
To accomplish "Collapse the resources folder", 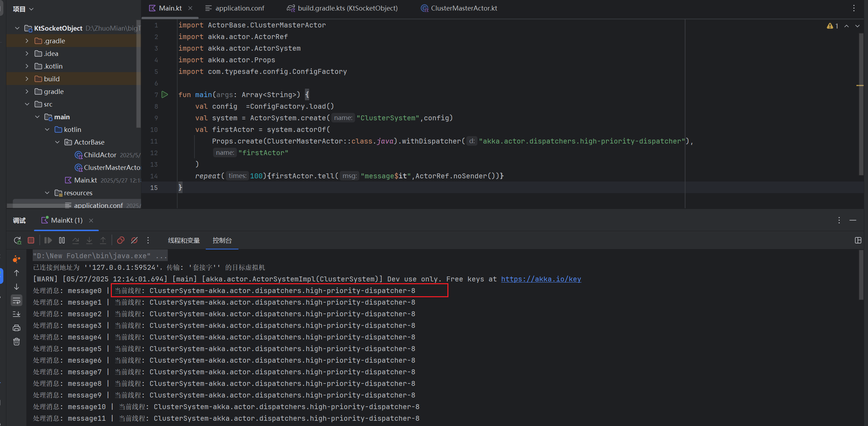I will [x=47, y=193].
